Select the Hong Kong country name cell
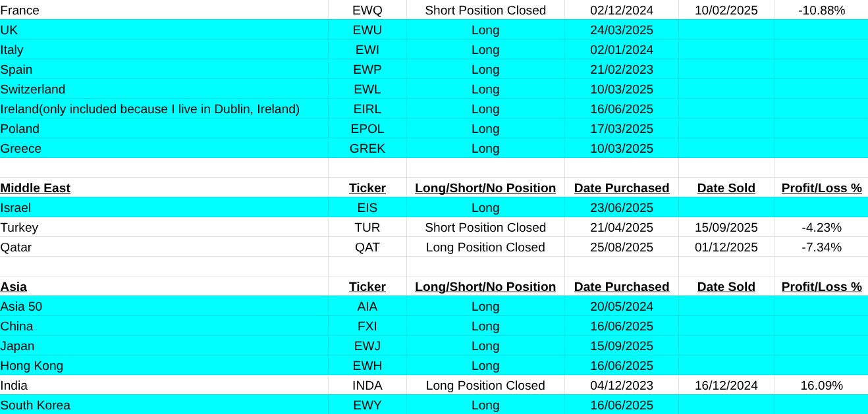 point(32,366)
